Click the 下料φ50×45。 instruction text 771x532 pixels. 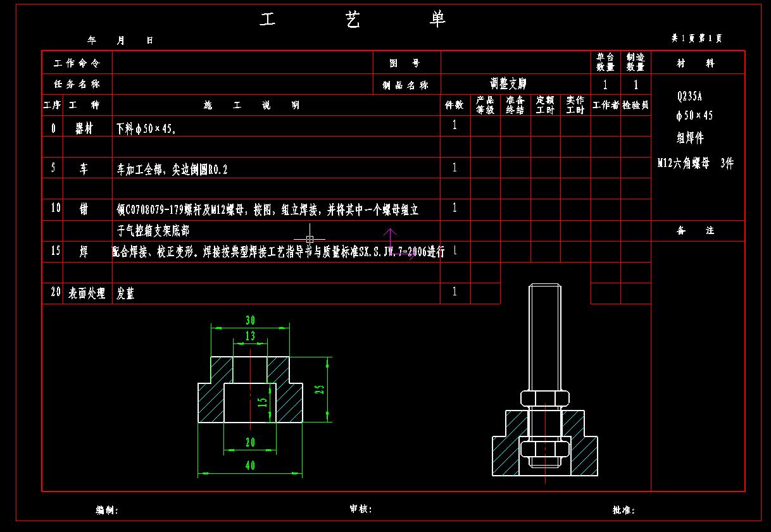click(147, 129)
